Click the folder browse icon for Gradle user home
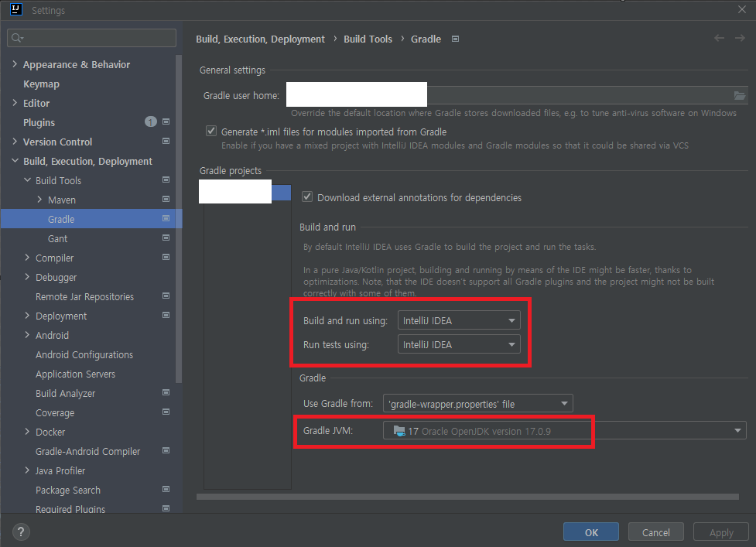The width and height of the screenshot is (756, 547). pos(739,95)
